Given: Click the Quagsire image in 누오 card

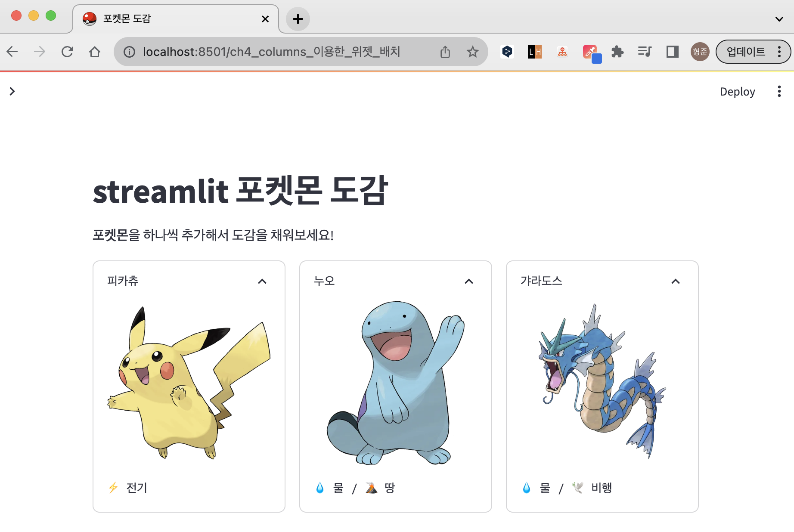Looking at the screenshot, I should 396,383.
